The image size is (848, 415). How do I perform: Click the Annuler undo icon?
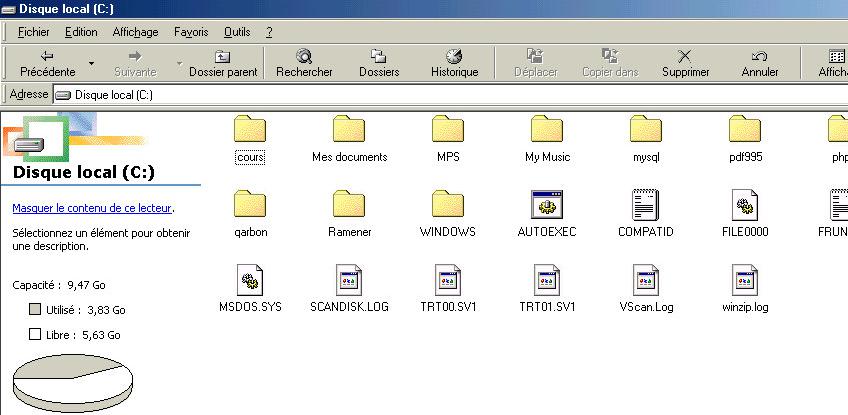point(760,56)
